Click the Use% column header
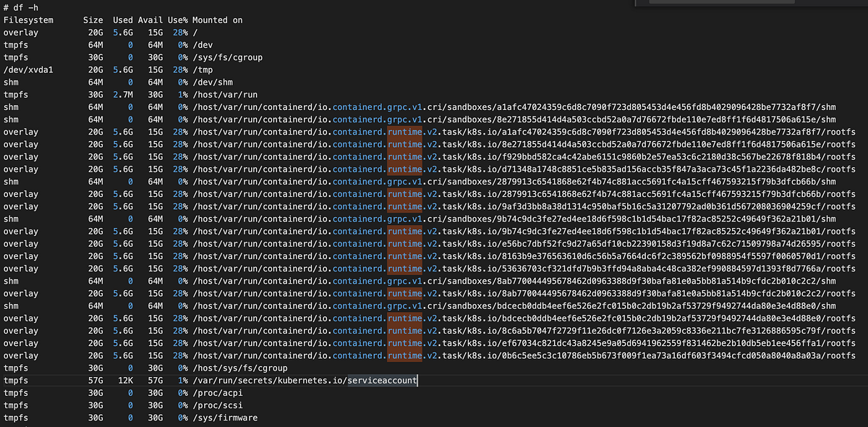The height and width of the screenshot is (427, 868). tap(177, 20)
